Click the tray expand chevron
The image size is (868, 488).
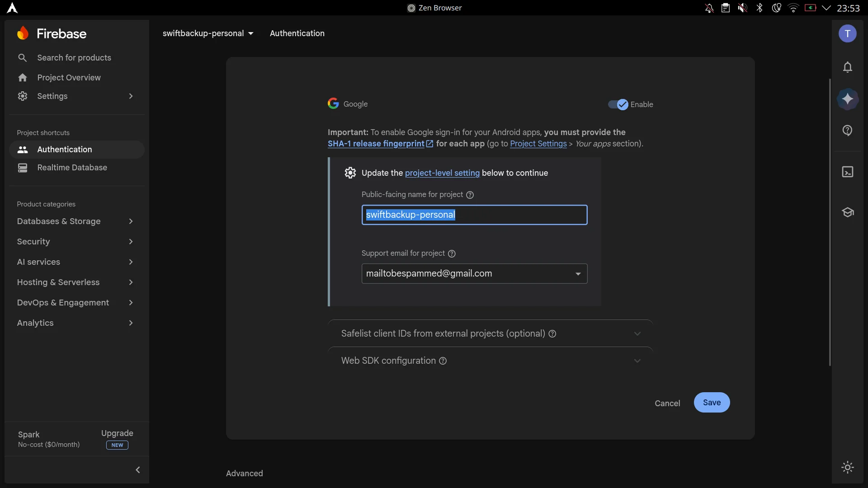[x=826, y=8]
